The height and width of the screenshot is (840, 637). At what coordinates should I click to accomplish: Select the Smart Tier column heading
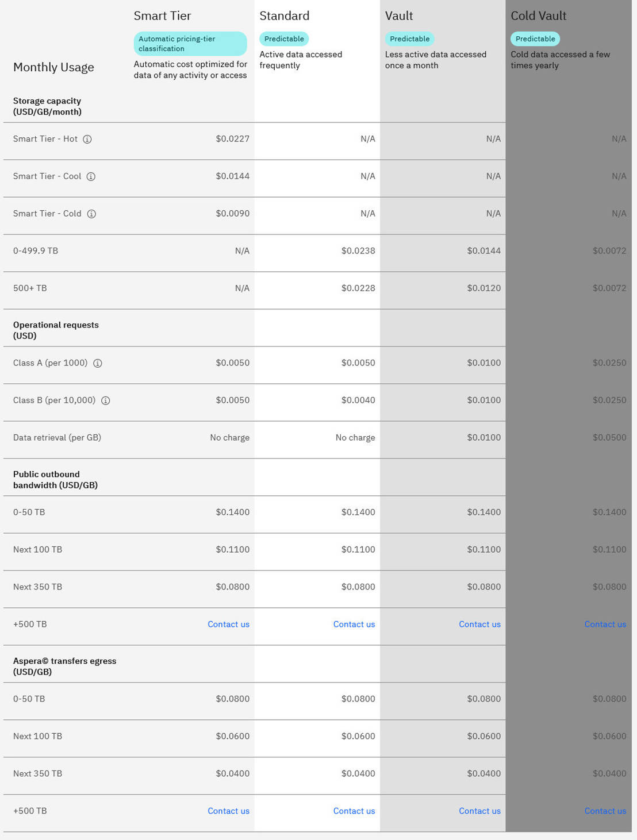click(162, 16)
